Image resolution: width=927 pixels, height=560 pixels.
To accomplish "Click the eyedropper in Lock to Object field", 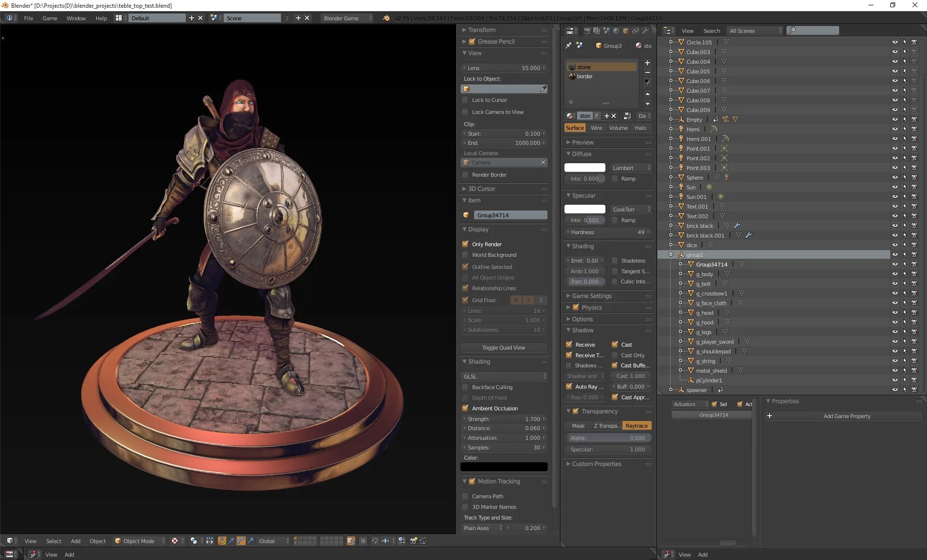I will tap(543, 89).
